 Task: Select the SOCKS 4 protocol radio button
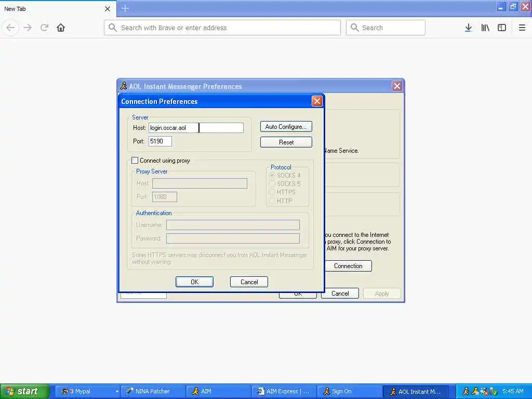coord(272,176)
